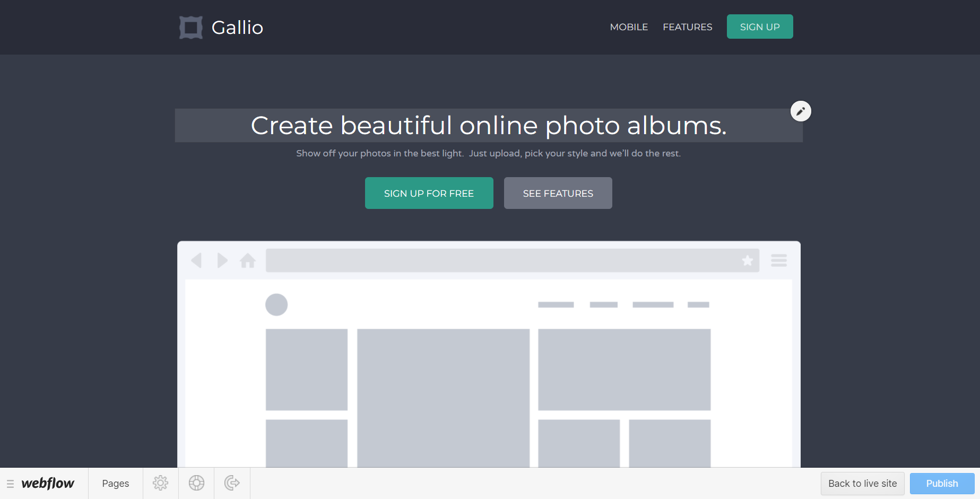The image size is (980, 499).
Task: Click the forward arrow in the browser mockup
Action: (222, 260)
